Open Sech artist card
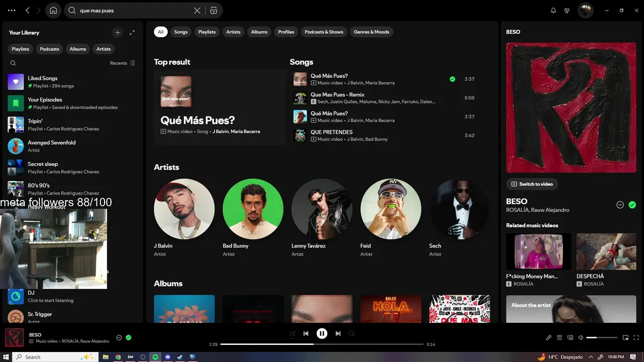This screenshot has width=644, height=362. tap(459, 218)
